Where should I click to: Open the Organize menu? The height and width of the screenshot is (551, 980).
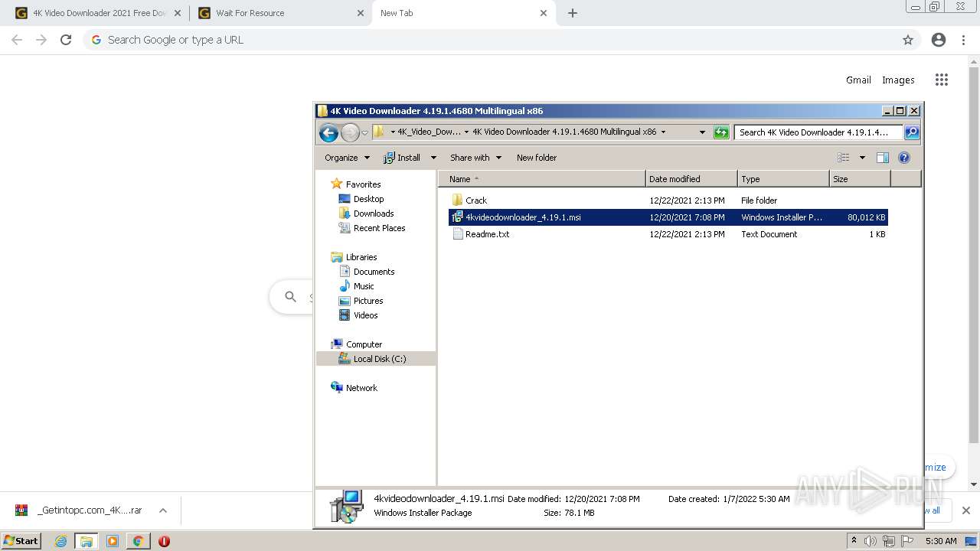click(x=347, y=158)
